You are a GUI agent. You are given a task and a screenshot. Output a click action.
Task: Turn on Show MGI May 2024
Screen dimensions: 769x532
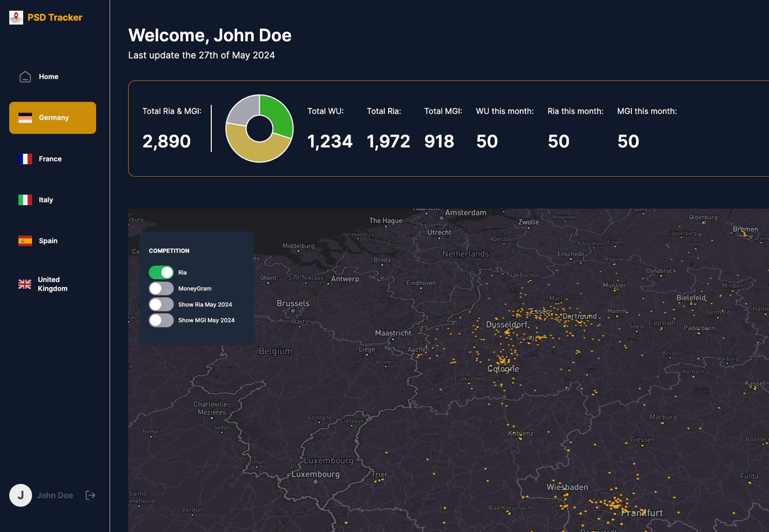(x=161, y=320)
